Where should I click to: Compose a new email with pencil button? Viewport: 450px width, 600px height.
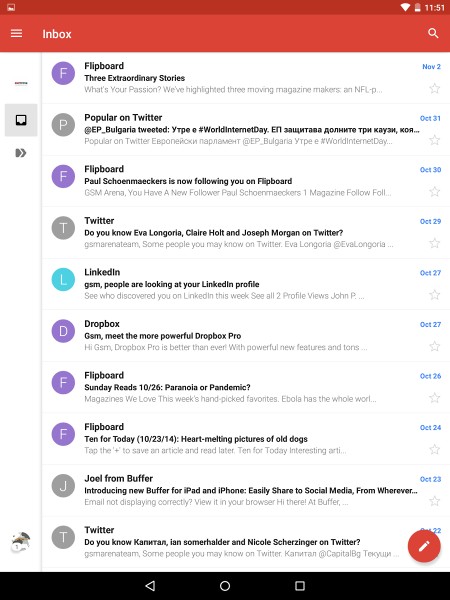[424, 546]
